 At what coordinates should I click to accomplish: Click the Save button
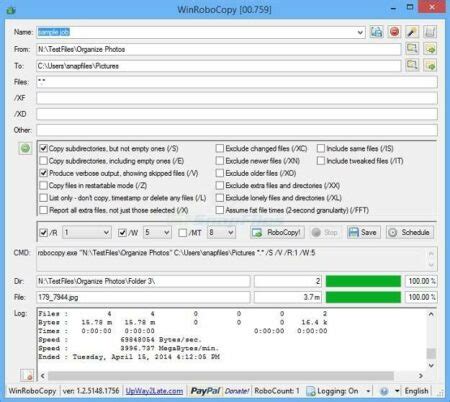tap(363, 232)
